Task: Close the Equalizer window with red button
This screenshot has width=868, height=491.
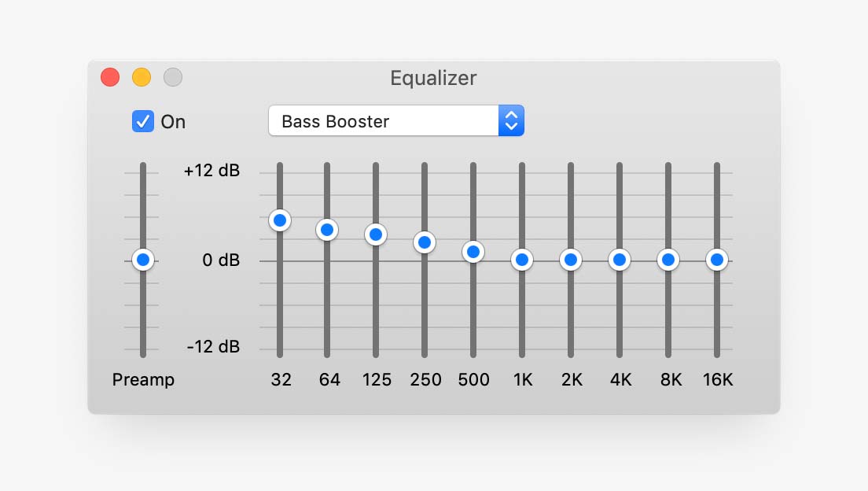Action: pyautogui.click(x=110, y=77)
